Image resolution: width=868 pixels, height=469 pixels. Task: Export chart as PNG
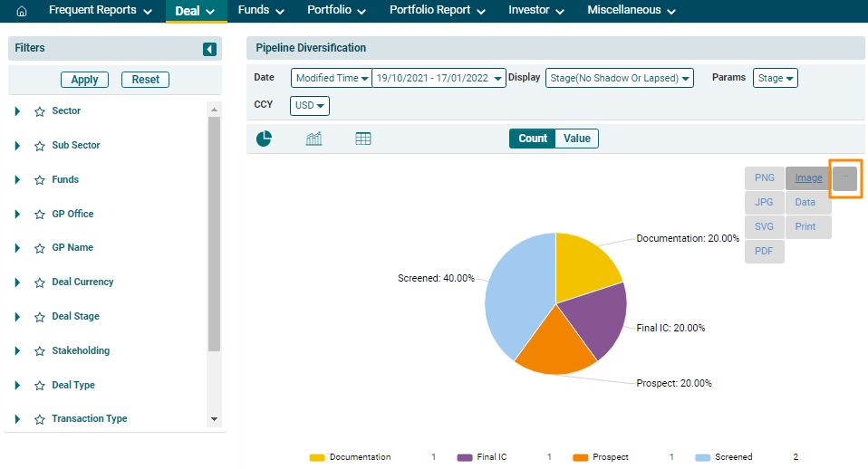pos(764,178)
